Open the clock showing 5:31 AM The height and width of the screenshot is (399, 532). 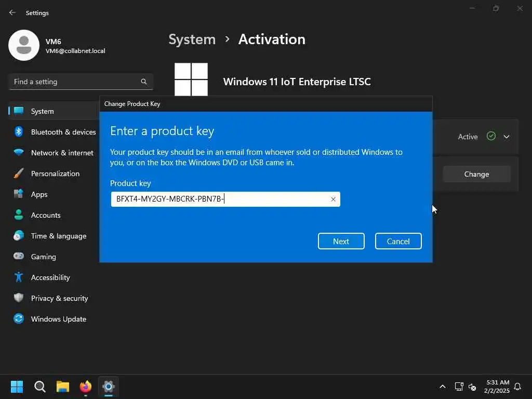(x=497, y=387)
